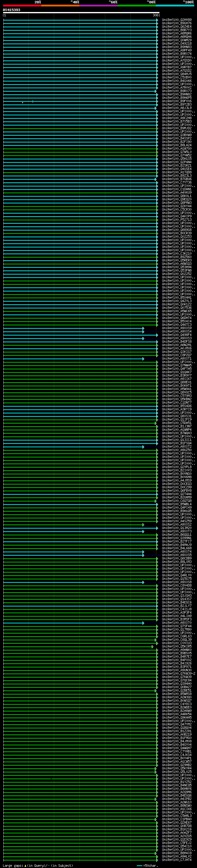Click the purple ~60% identity legend segment
Screen dimensions: 197x868
[x=98, y=6]
